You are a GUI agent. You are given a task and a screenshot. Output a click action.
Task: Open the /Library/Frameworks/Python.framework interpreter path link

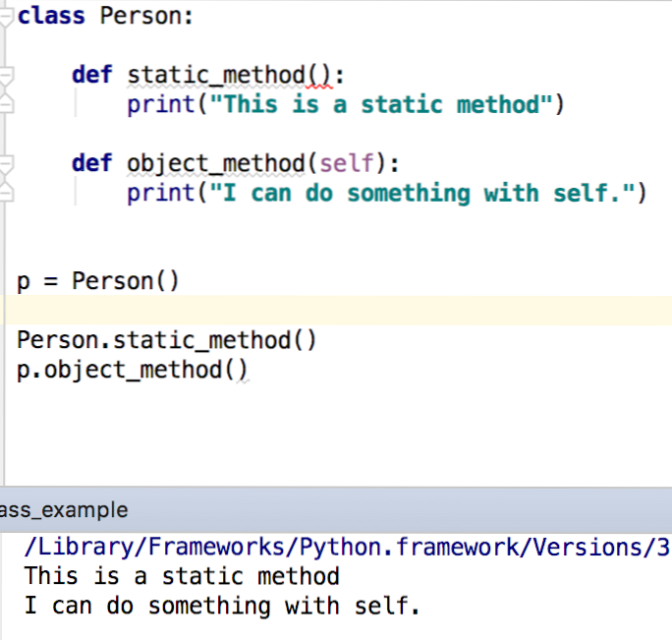pyautogui.click(x=347, y=547)
